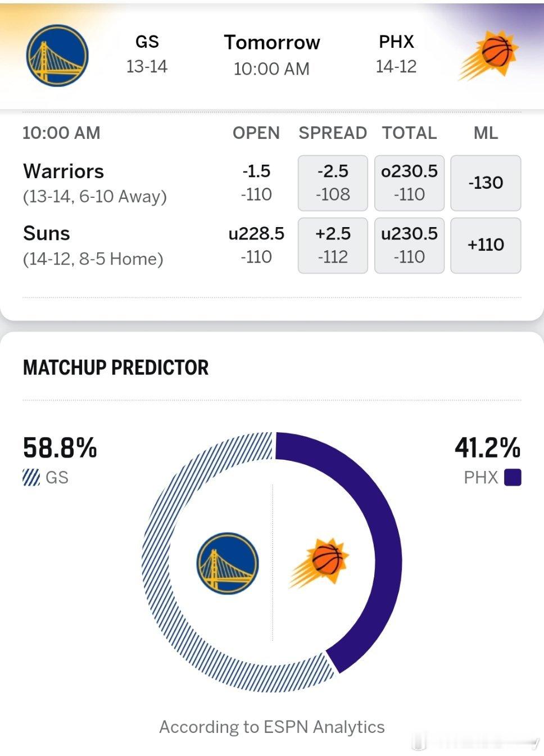Screen dimensions: 544x756
Task: Select Warriors moneyline -130
Action: point(486,183)
